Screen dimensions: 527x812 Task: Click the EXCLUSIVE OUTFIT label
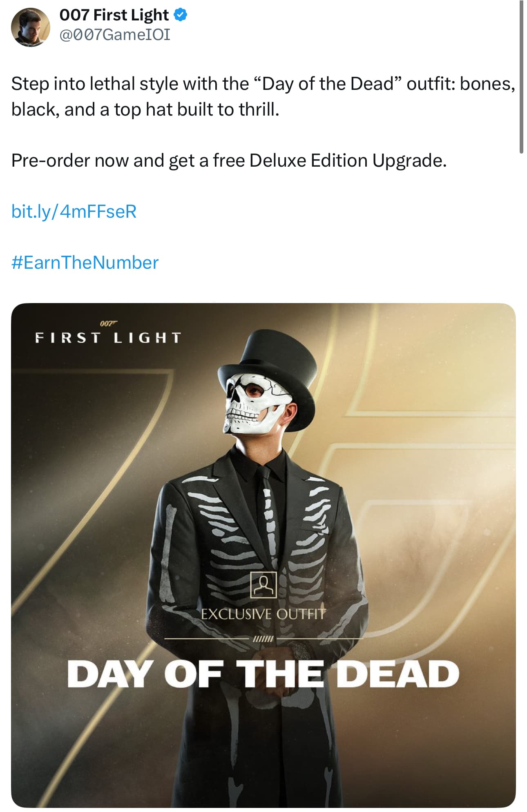coord(263,614)
